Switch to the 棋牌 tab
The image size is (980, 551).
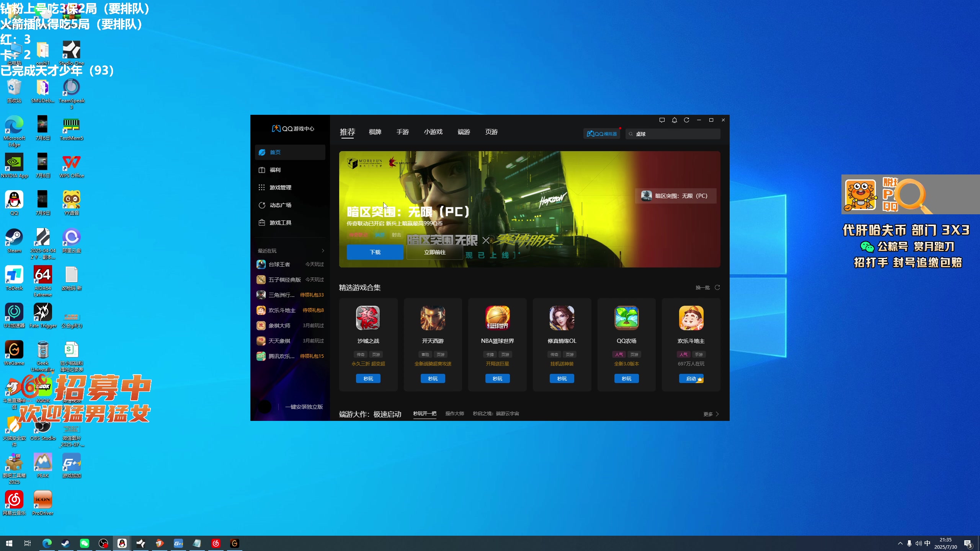tap(375, 132)
